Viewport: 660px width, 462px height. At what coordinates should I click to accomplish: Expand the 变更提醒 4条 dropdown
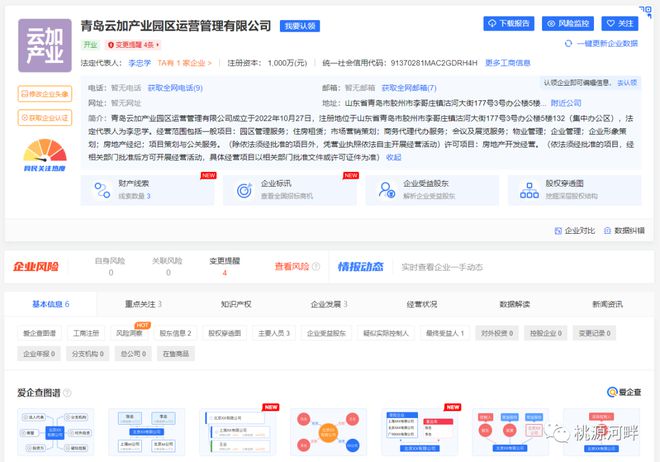pyautogui.click(x=133, y=45)
